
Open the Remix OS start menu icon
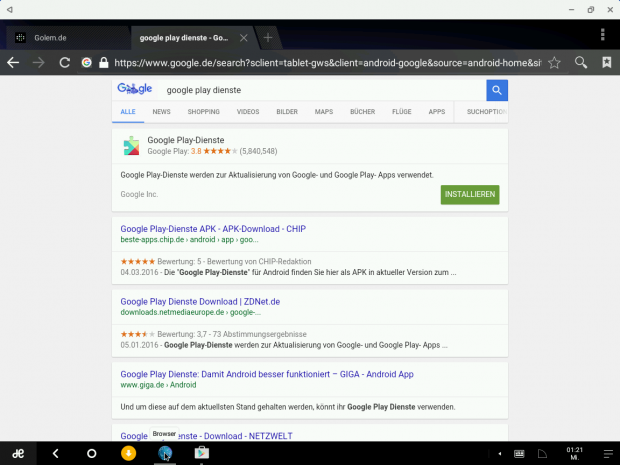pyautogui.click(x=18, y=454)
